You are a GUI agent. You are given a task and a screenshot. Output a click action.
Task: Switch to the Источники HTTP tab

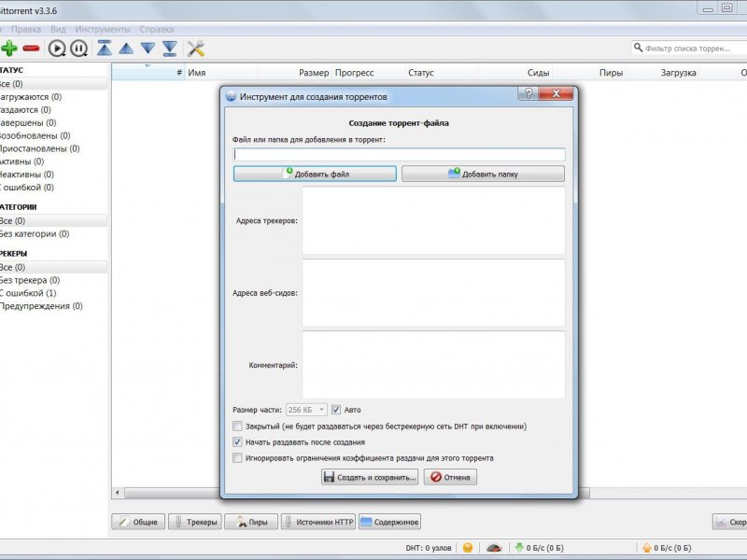click(318, 522)
